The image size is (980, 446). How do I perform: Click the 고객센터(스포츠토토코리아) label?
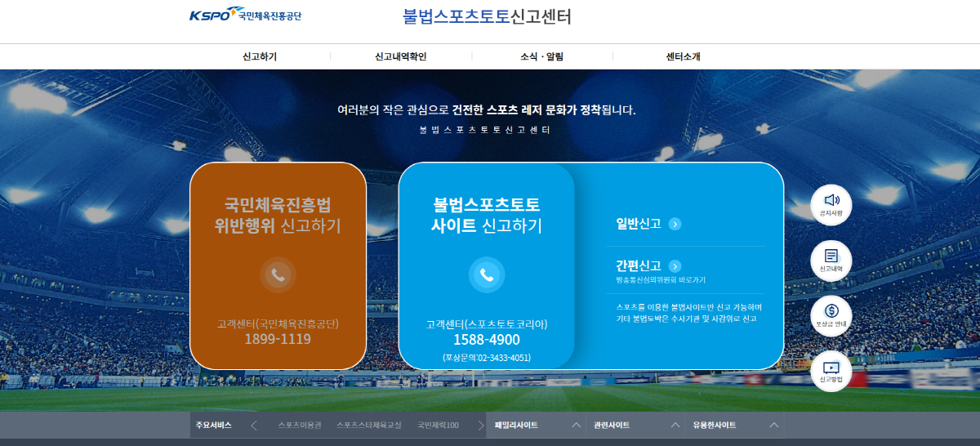(x=487, y=324)
